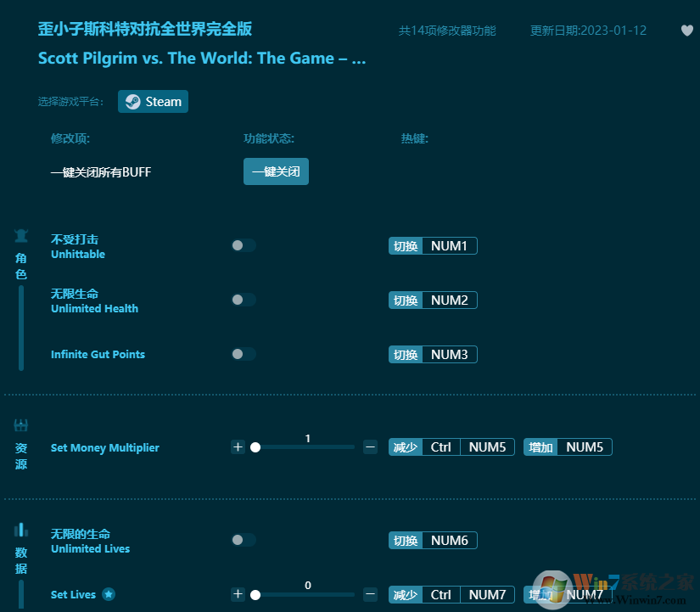
Task: Click the 功能状态 column header
Action: click(269, 138)
